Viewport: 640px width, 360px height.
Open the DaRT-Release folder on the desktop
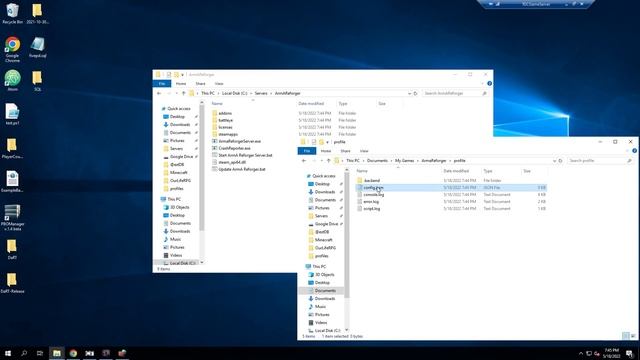pos(12,282)
